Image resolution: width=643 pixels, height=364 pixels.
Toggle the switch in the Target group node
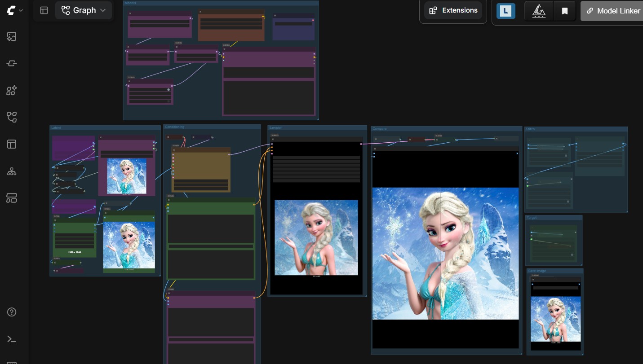tap(572, 255)
